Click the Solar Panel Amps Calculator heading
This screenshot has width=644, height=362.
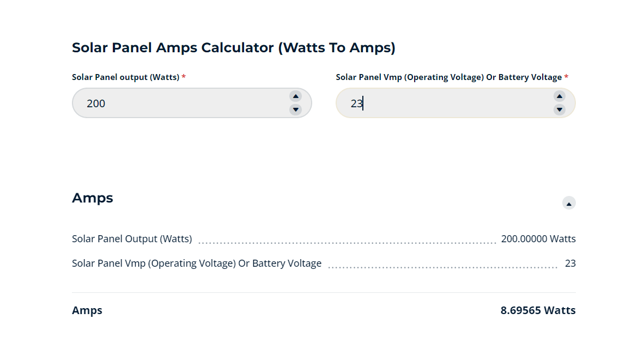tap(234, 47)
